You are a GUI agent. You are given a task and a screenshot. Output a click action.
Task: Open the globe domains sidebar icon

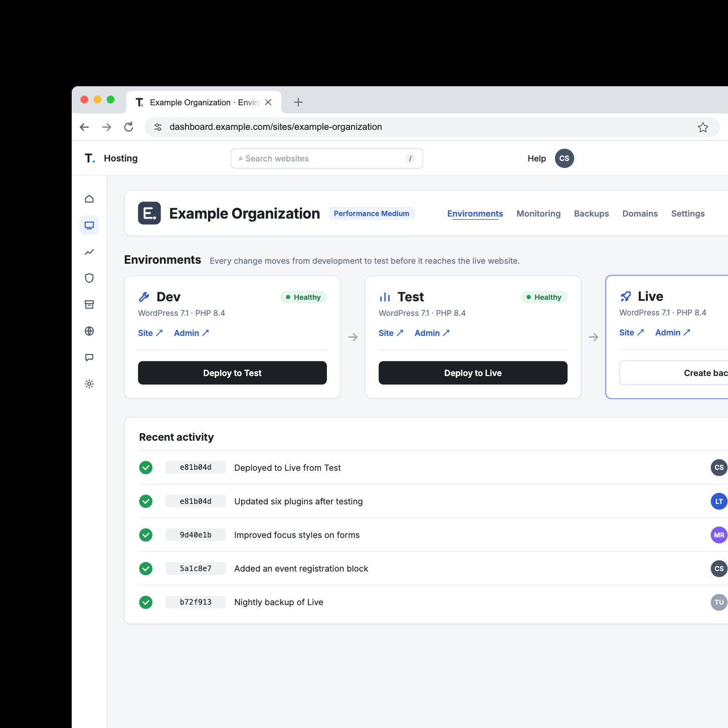click(x=89, y=331)
